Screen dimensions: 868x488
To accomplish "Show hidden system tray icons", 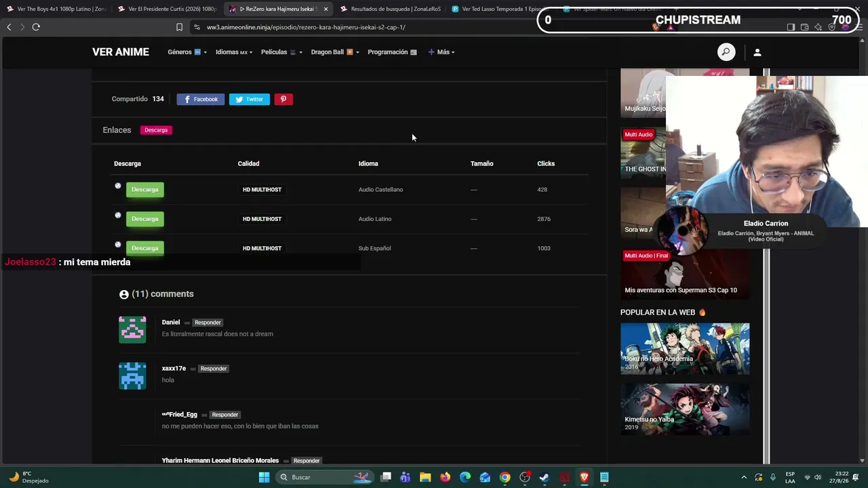I will (x=744, y=477).
